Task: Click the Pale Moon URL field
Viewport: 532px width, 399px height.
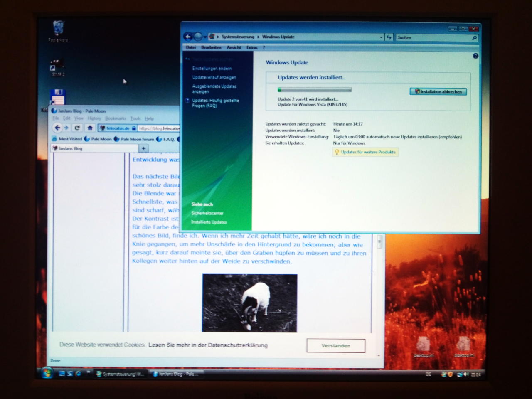Action: [x=159, y=128]
